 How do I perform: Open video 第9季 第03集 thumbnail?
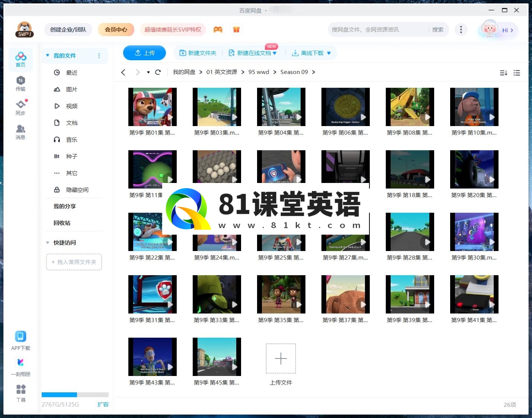217,107
